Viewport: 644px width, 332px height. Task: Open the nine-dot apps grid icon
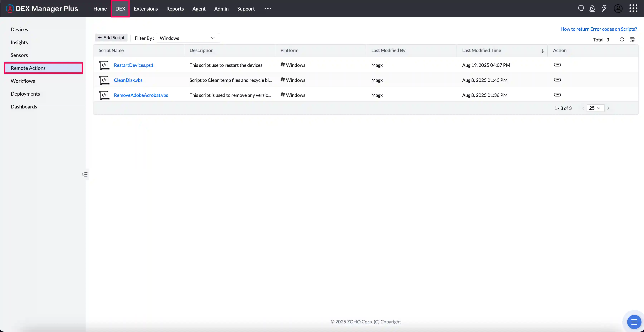(x=633, y=8)
